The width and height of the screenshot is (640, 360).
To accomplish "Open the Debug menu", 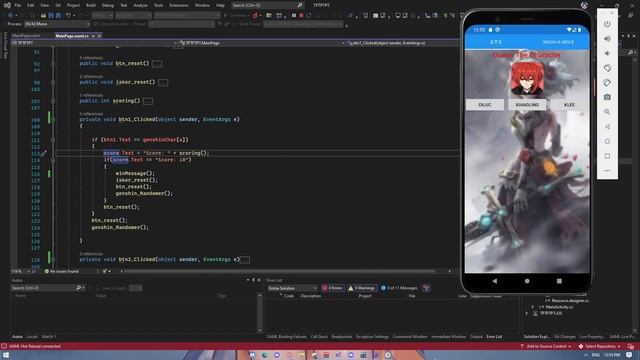I will [108, 5].
